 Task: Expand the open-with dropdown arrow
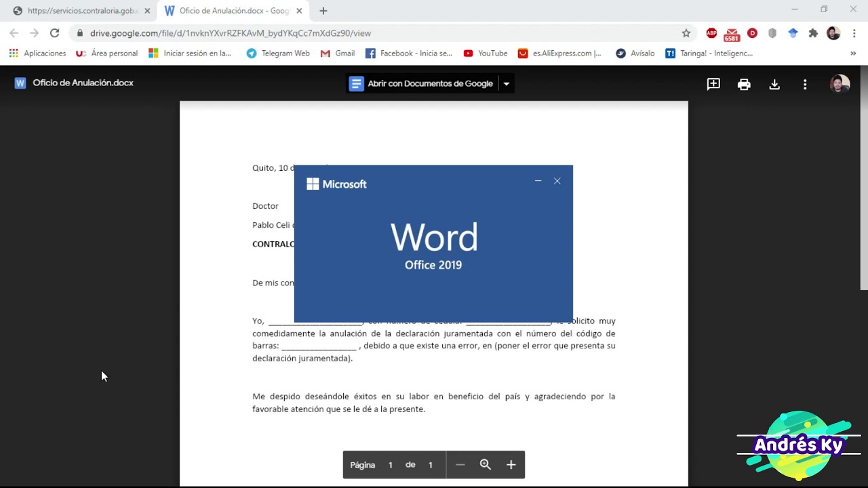click(x=506, y=83)
